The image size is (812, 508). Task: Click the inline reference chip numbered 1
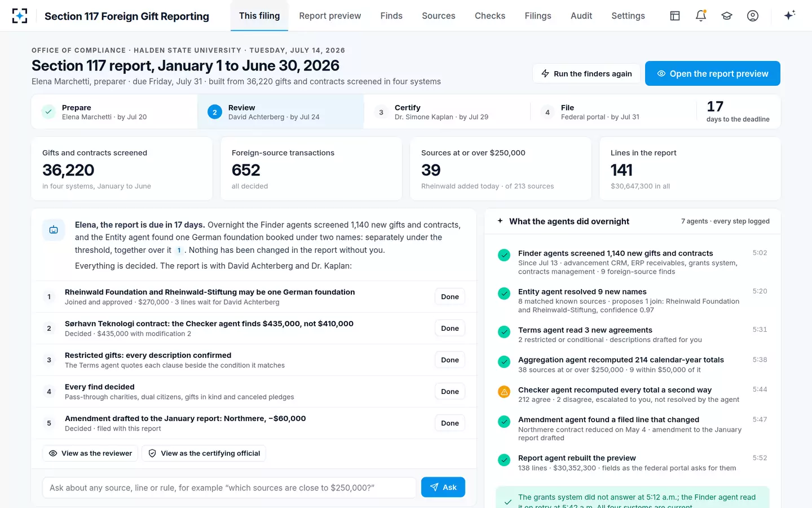[x=179, y=250]
